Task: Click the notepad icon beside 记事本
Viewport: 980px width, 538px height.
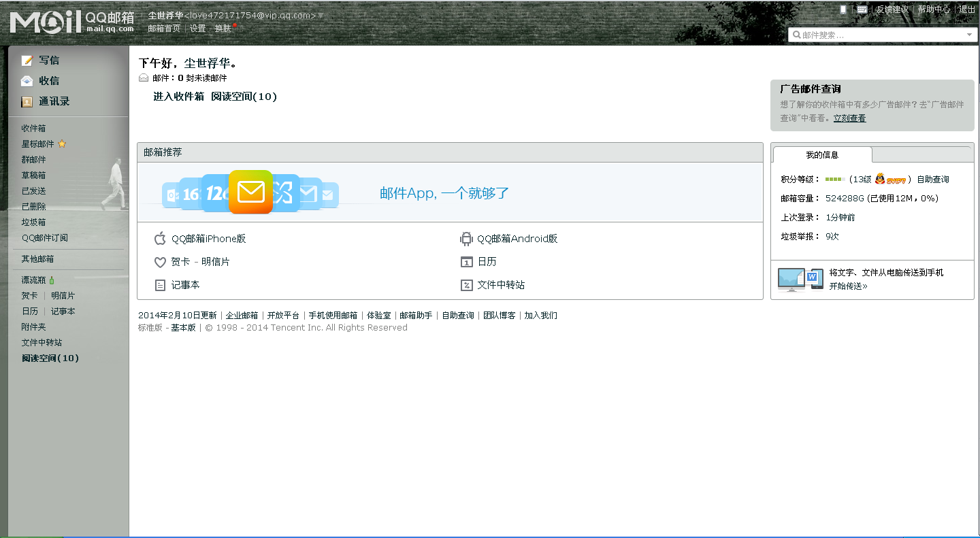Action: (x=160, y=286)
